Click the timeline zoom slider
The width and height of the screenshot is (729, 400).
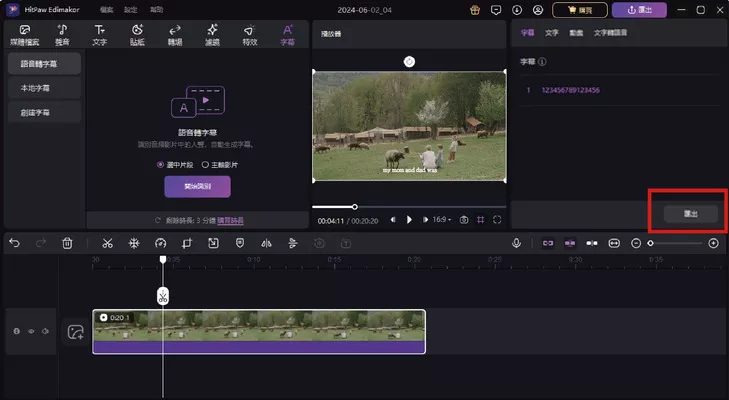click(x=675, y=243)
